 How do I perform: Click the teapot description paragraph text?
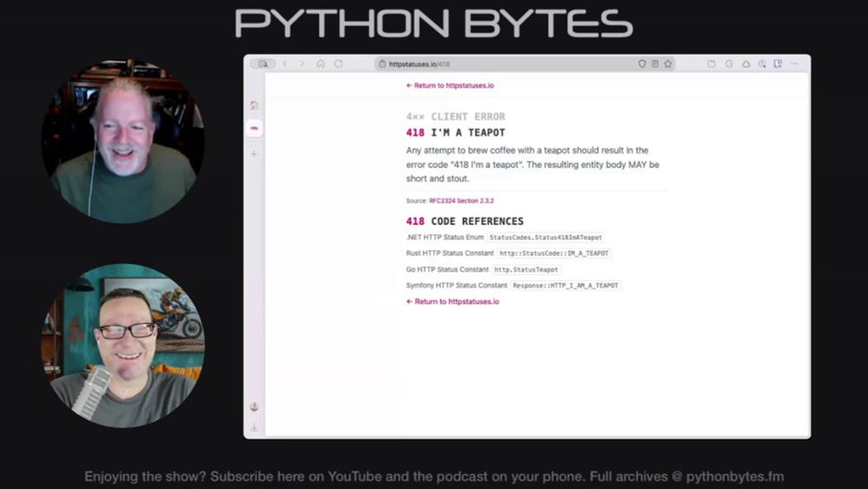click(x=533, y=164)
